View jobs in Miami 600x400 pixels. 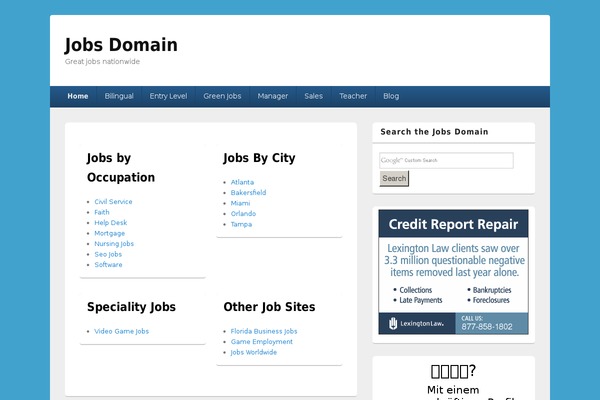point(240,203)
